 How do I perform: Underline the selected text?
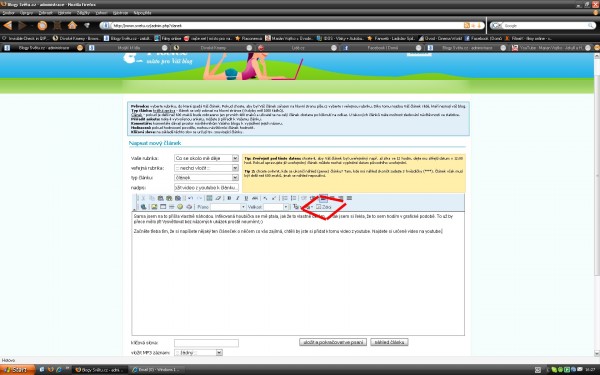246,198
